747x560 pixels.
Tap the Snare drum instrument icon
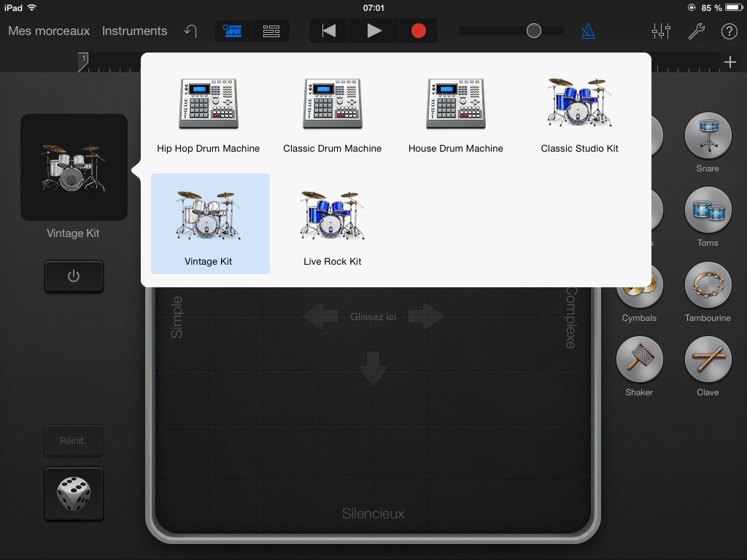coord(708,136)
